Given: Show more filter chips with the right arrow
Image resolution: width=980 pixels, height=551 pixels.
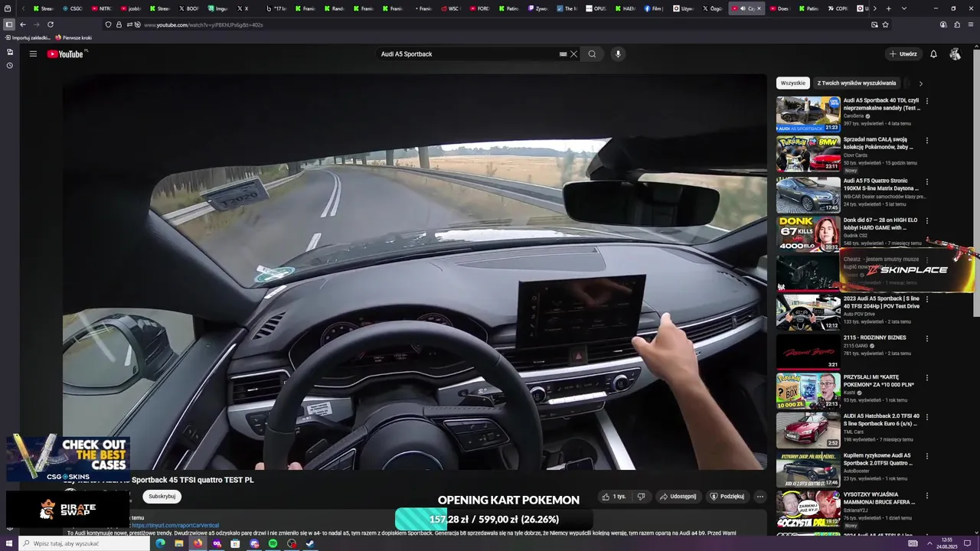Looking at the screenshot, I should (920, 83).
